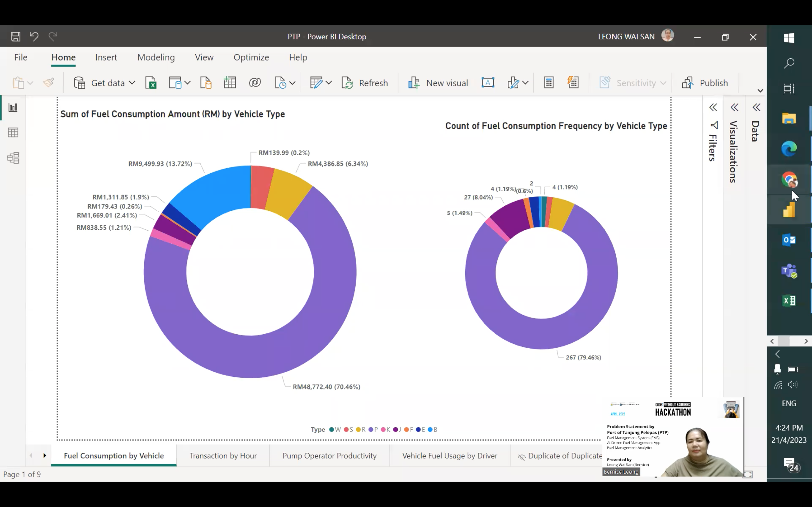This screenshot has width=812, height=507.
Task: Expand the Transform data dropdown
Action: 329,83
